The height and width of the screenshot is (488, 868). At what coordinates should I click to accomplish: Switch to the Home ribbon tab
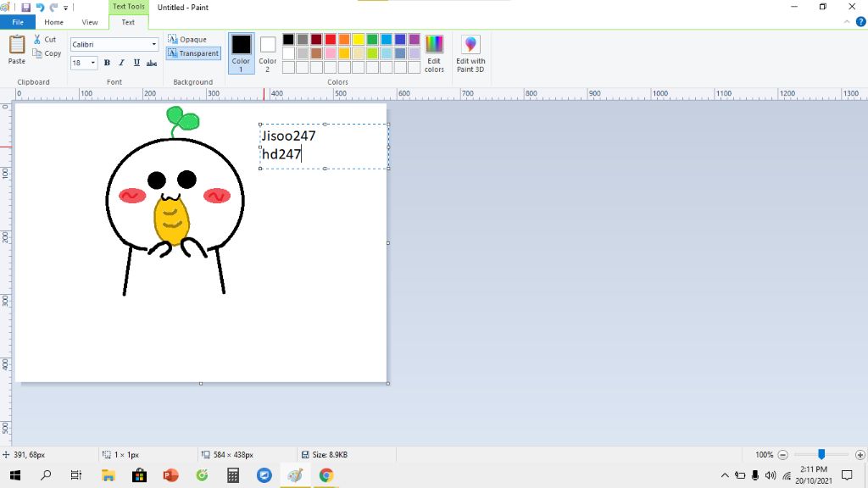coord(53,22)
